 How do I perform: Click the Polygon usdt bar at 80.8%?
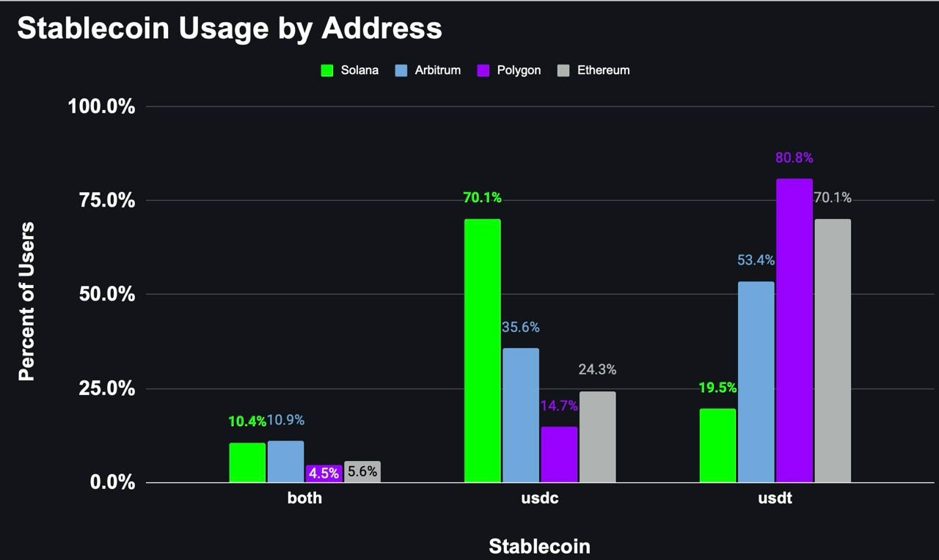794,331
